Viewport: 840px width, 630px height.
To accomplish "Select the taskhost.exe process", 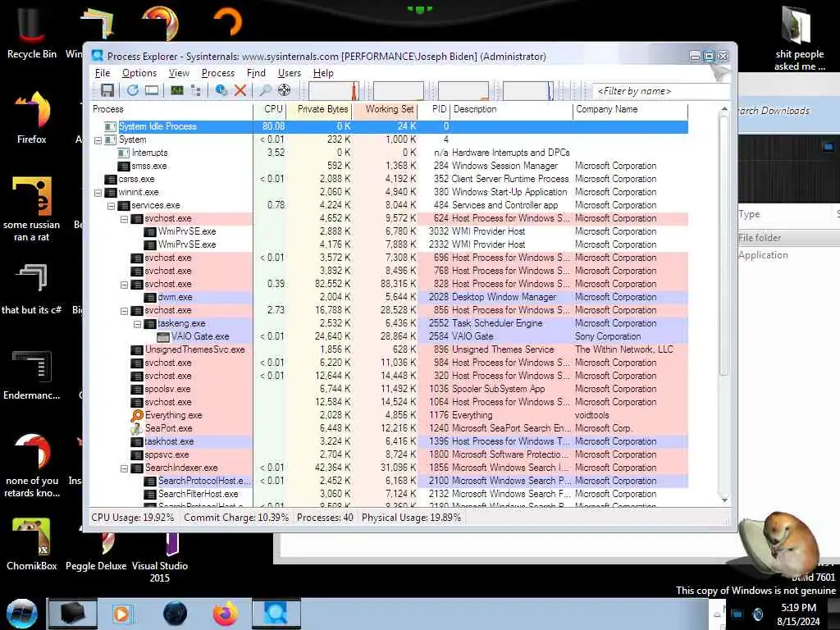I will tap(390, 441).
